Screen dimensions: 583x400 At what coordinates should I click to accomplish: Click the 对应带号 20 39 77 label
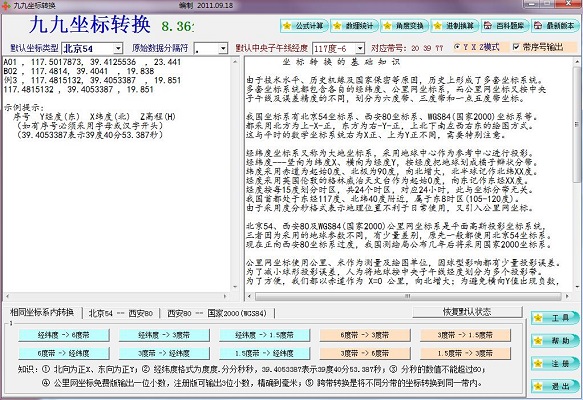pyautogui.click(x=407, y=48)
